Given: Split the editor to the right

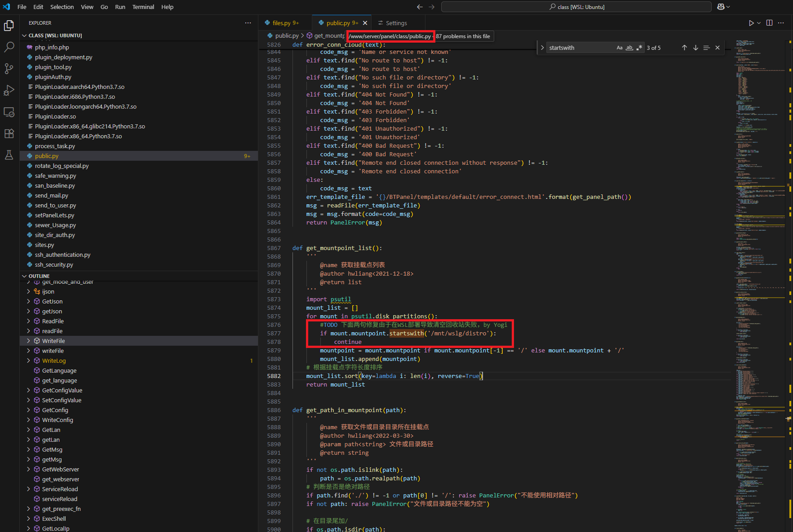Looking at the screenshot, I should click(x=770, y=23).
